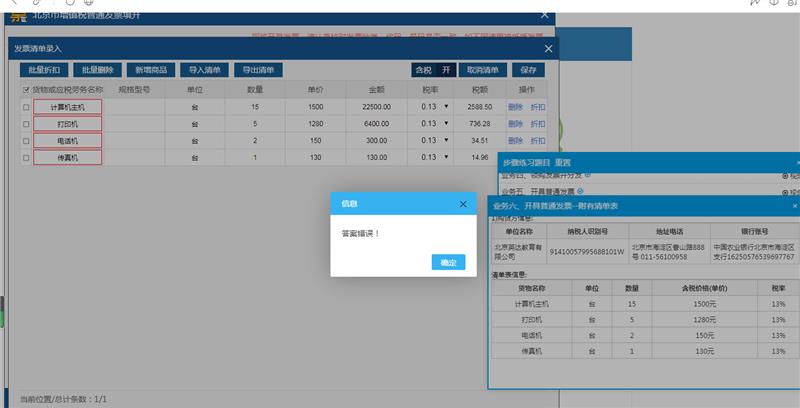Check the box for 传真机 row
This screenshot has width=800, height=408.
(x=26, y=158)
